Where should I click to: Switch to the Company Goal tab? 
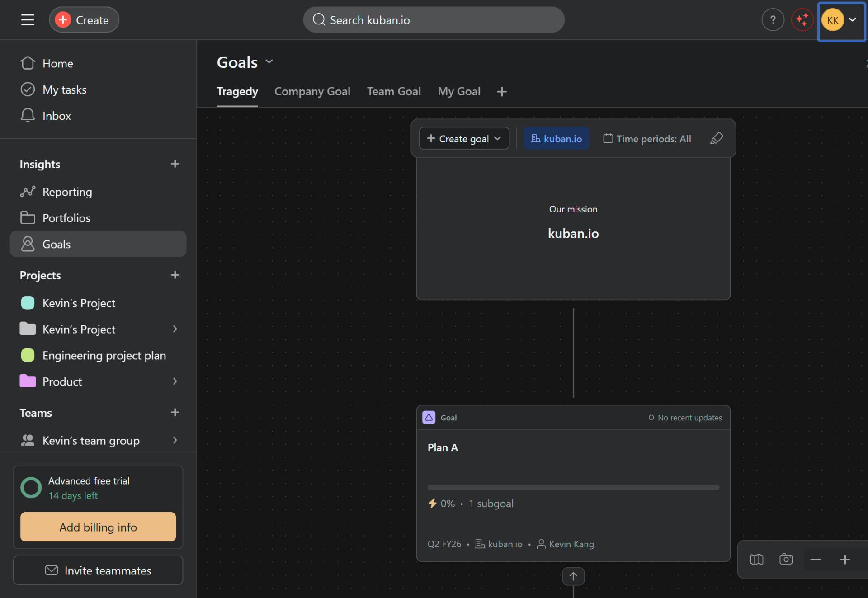(312, 91)
